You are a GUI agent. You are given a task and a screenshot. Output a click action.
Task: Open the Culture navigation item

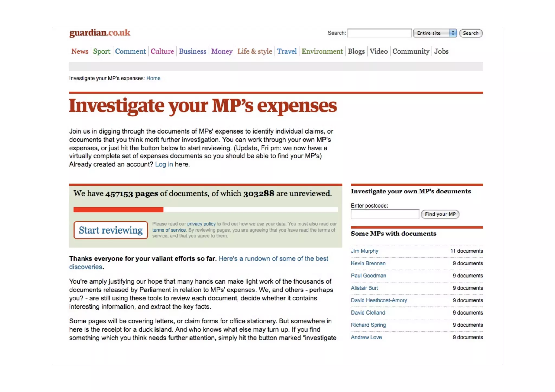[162, 51]
